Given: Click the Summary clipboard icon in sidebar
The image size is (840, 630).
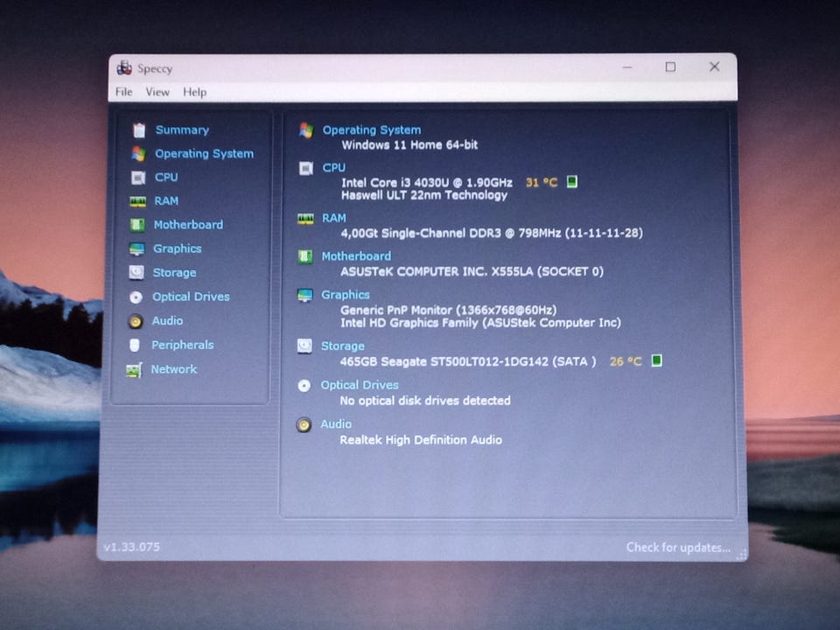Looking at the screenshot, I should coord(139,129).
